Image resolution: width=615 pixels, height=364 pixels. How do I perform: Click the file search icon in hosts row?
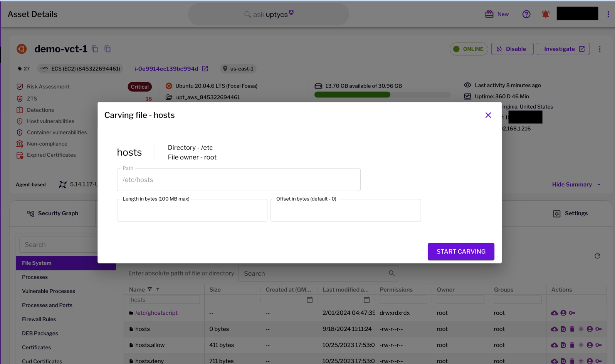pos(563,329)
